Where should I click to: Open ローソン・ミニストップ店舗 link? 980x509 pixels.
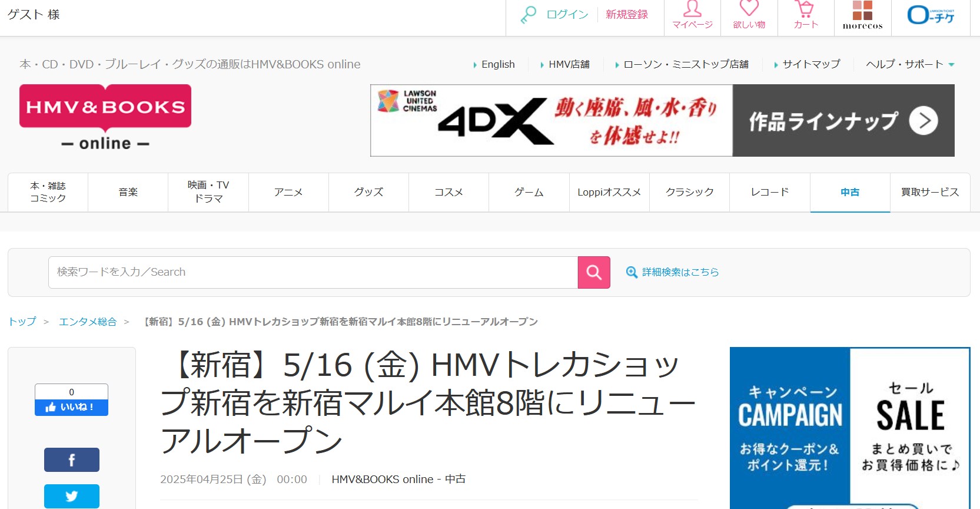tap(686, 64)
